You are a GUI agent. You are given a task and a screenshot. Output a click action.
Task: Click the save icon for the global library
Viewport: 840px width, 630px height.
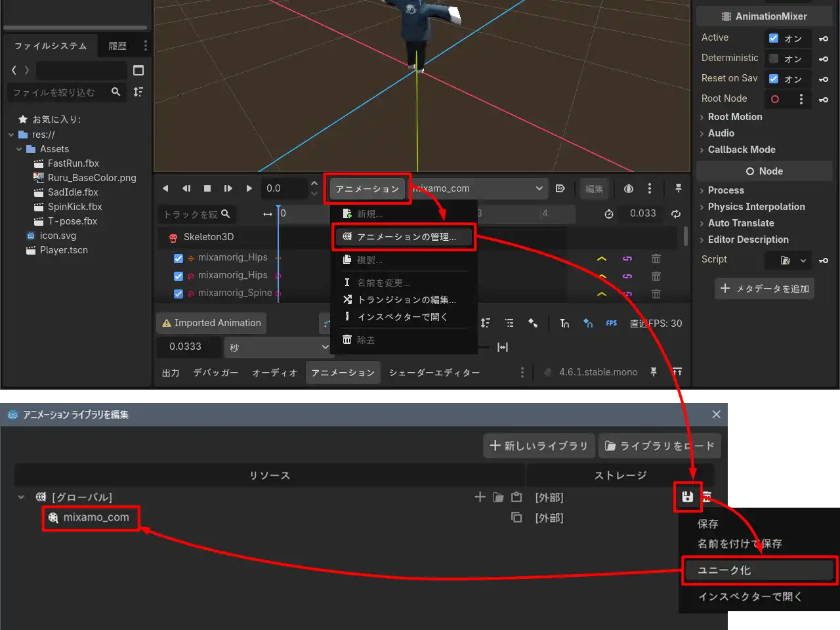pyautogui.click(x=687, y=497)
